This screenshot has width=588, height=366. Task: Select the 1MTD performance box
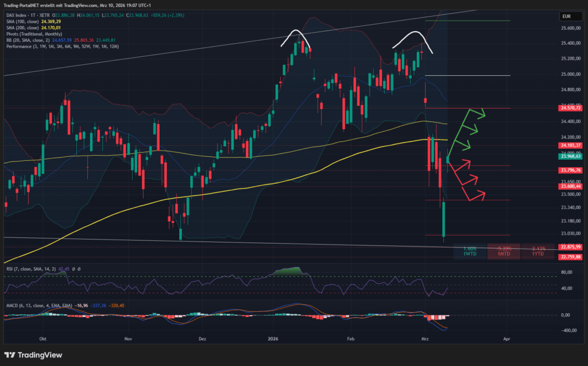point(504,251)
